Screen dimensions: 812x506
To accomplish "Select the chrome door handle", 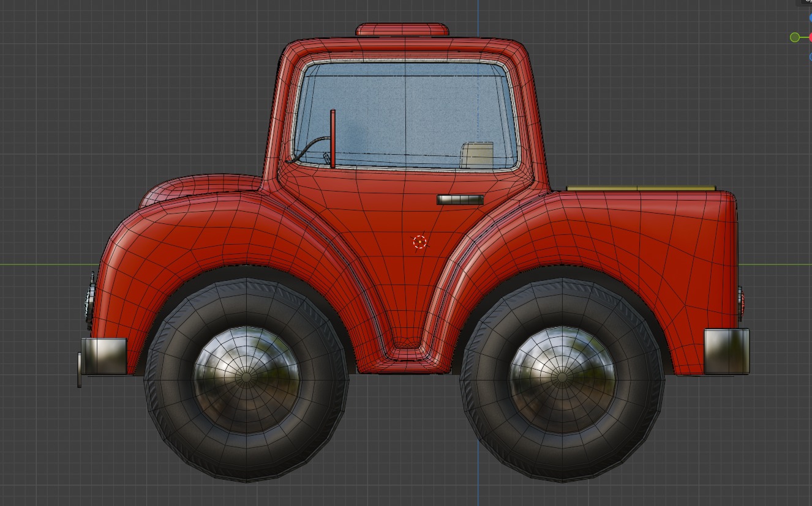I will [460, 199].
